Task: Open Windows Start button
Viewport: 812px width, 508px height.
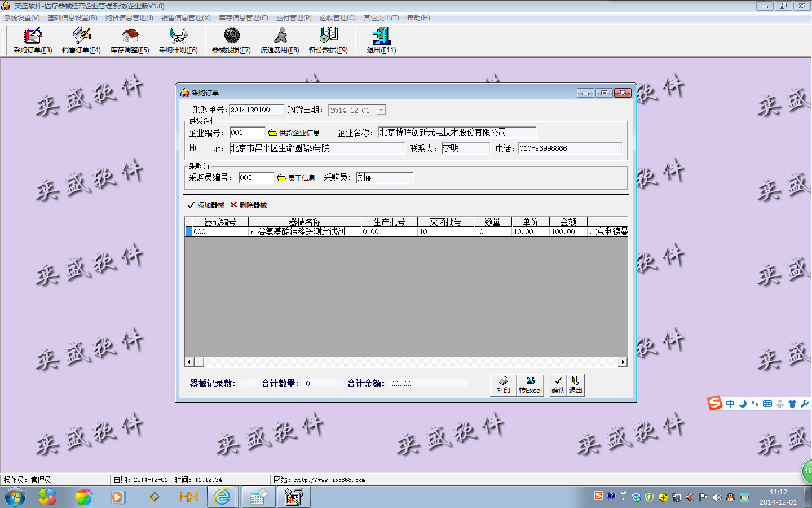Action: click(15, 497)
